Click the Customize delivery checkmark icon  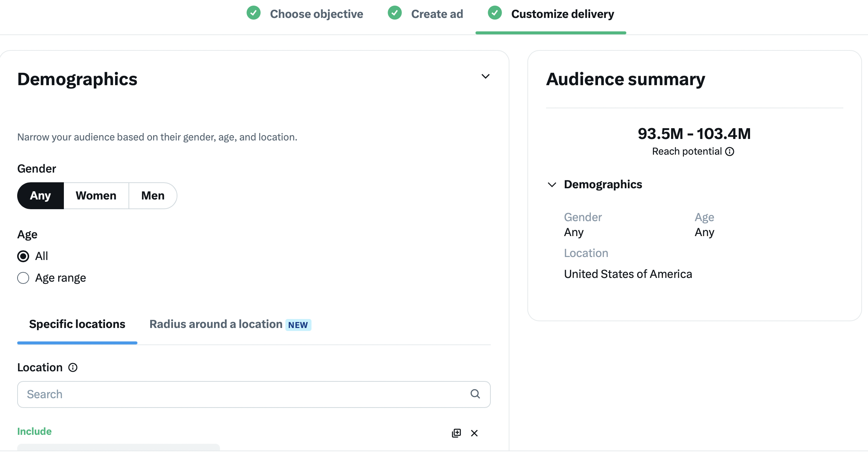click(x=495, y=13)
